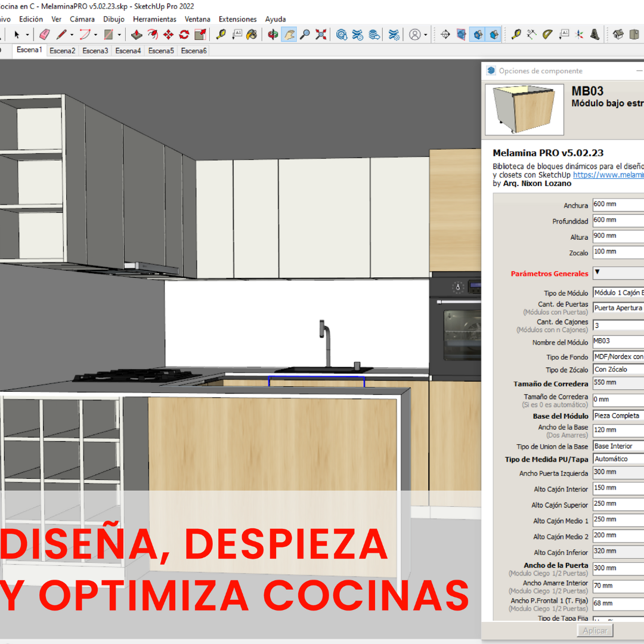Select the Protractor tool
Viewport: 644px width, 644px height.
pos(547,35)
